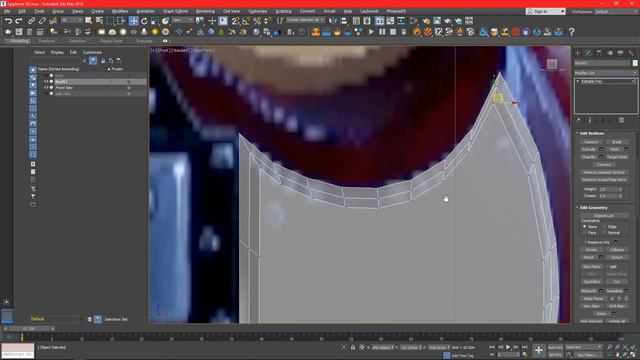Toggle the Percent Snap icon

pos(257,21)
